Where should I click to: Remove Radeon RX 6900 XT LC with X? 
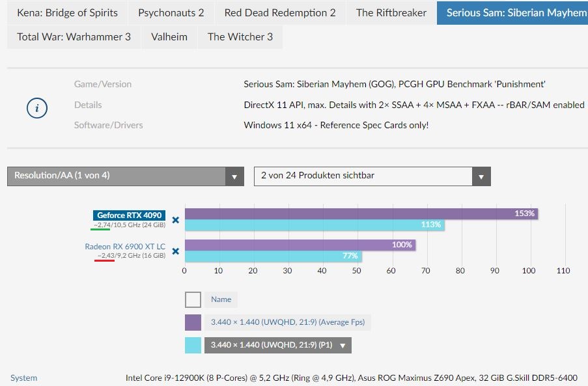click(176, 251)
